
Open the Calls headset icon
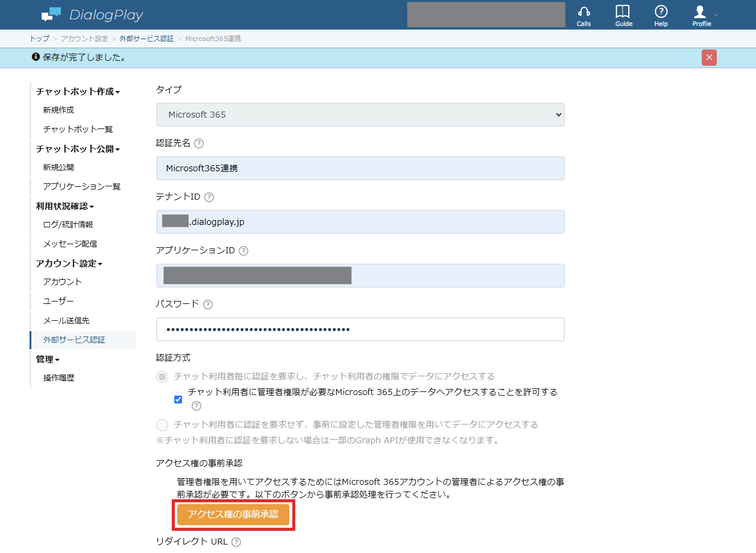[584, 16]
